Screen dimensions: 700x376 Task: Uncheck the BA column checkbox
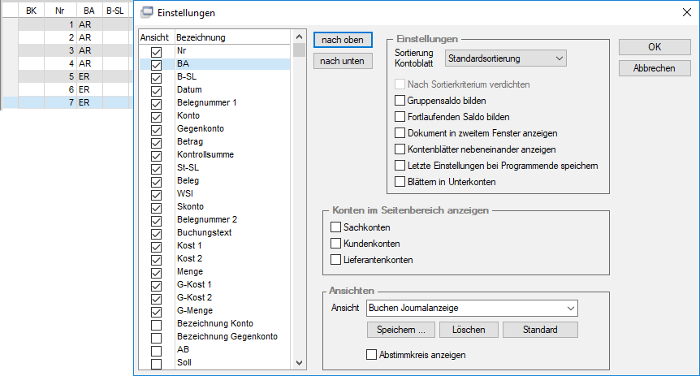point(156,65)
